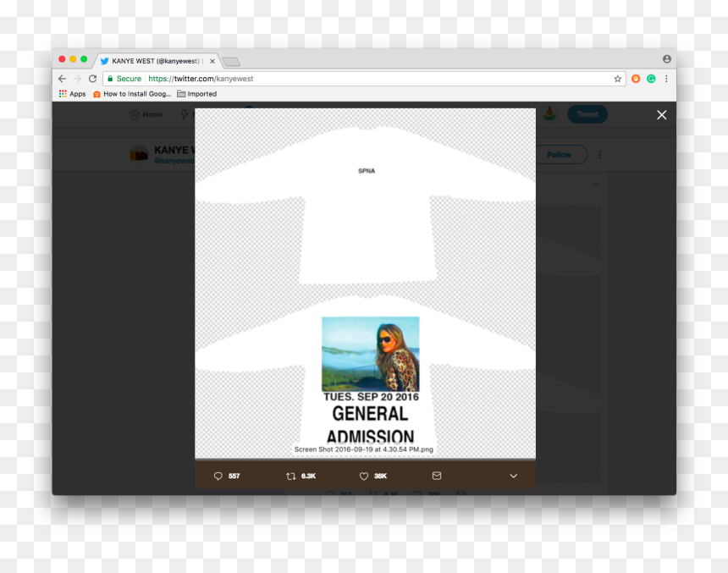The height and width of the screenshot is (573, 728).
Task: View site info via Secure lock
Action: [124, 79]
